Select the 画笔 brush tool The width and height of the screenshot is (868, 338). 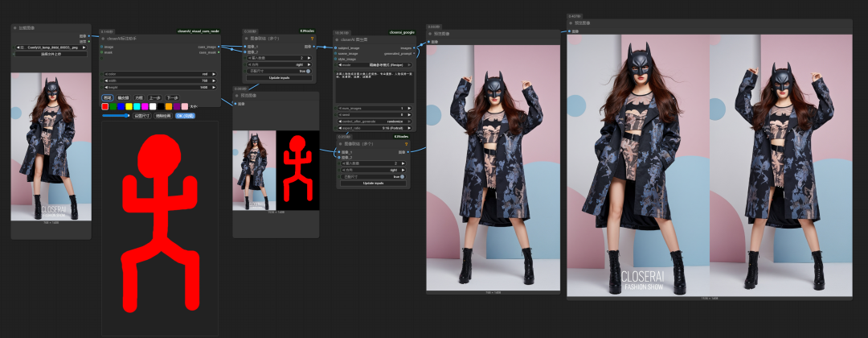point(108,97)
